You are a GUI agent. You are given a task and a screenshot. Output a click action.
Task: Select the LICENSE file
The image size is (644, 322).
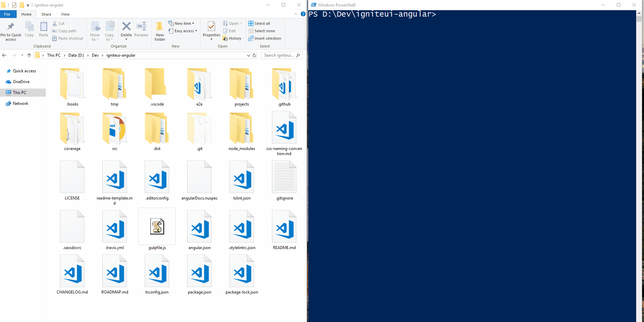[x=72, y=181]
